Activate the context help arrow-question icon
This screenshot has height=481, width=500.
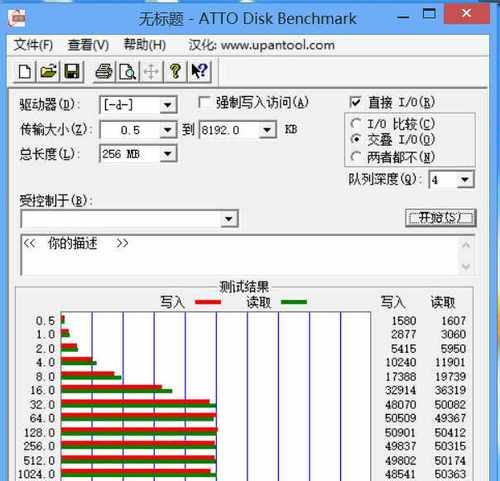[199, 72]
